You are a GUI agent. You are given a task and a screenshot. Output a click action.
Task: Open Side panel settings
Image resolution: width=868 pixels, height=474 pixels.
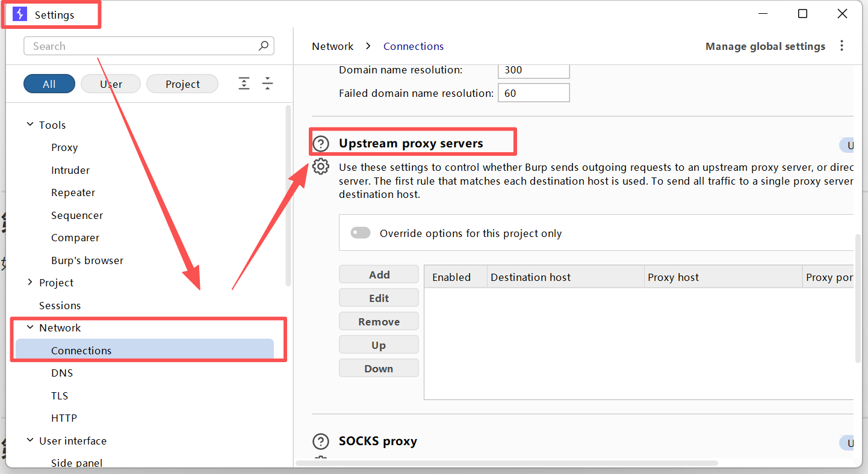[76, 463]
